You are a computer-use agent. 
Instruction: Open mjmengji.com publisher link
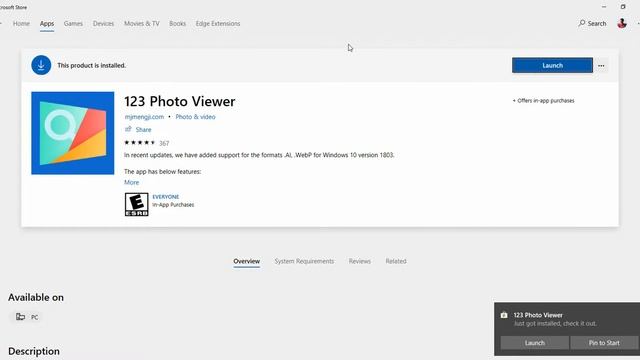tap(144, 117)
